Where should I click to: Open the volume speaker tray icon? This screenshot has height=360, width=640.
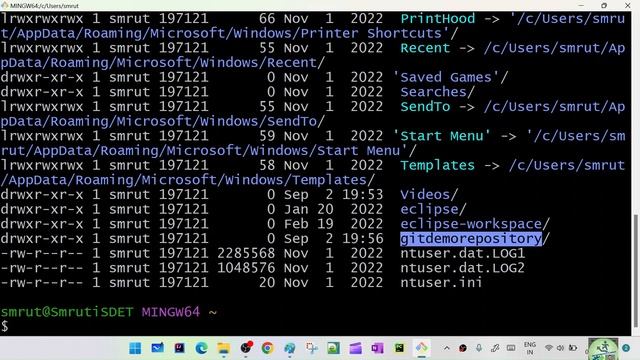tap(560, 348)
